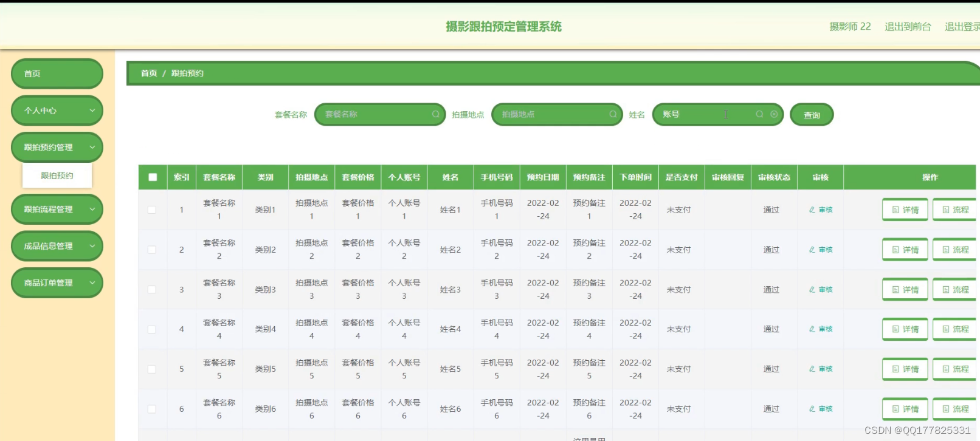Open 流程 for row 6
Image resolution: width=980 pixels, height=441 pixels.
(x=955, y=409)
